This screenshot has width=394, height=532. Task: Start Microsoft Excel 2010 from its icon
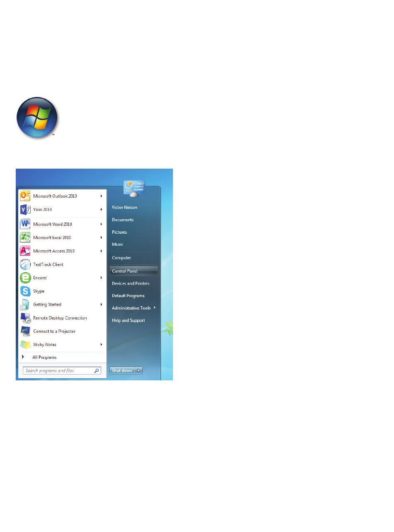[x=25, y=237]
